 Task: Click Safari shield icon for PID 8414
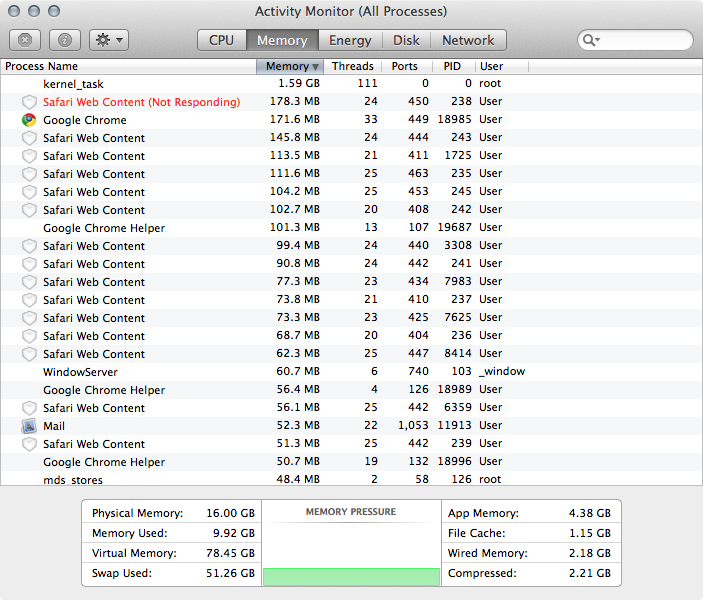[x=29, y=354]
